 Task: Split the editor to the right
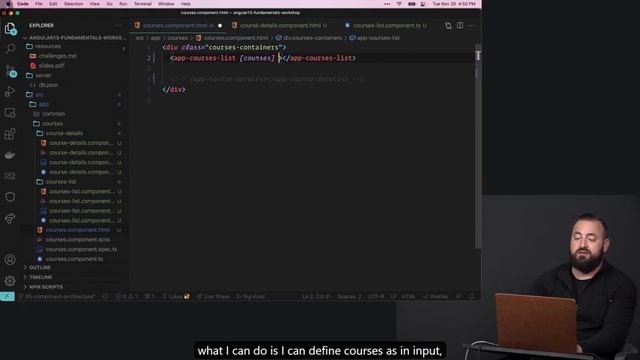pyautogui.click(x=460, y=25)
